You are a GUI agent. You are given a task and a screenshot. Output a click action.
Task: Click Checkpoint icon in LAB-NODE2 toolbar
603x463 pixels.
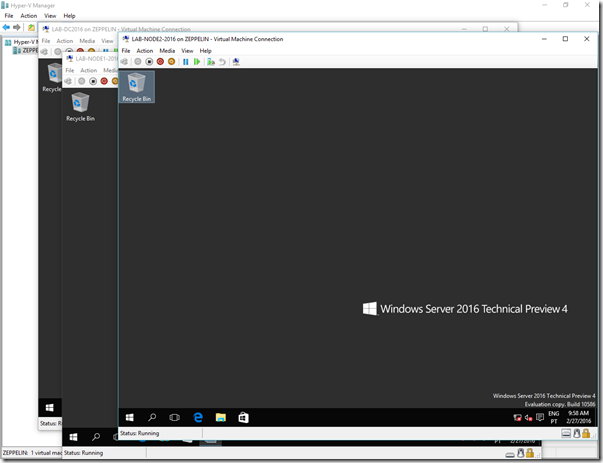[211, 62]
